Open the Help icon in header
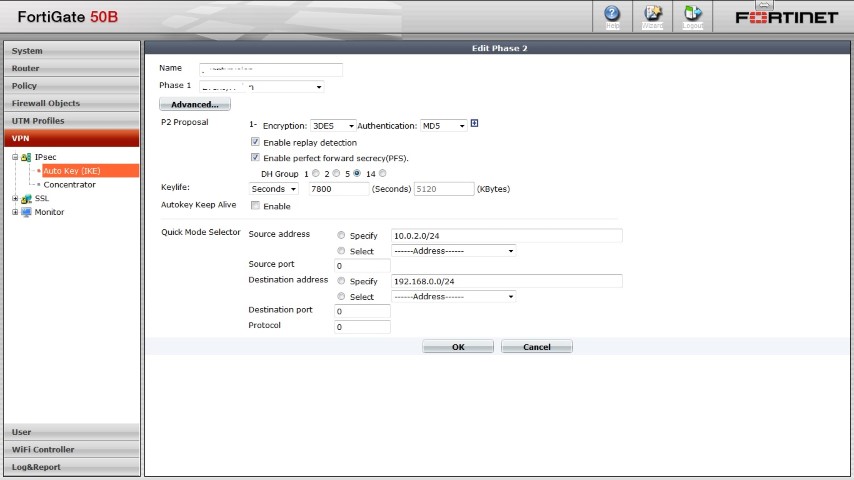Screen dimensions: 854x480 click(x=612, y=16)
